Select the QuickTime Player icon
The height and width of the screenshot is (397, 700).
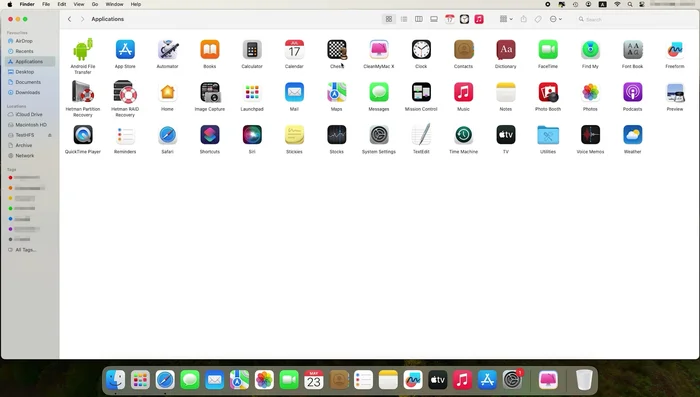coord(83,135)
